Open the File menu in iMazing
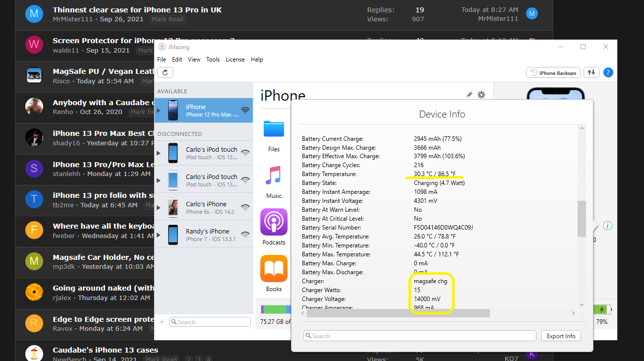Viewport: 644px width, 361px height. point(162,60)
